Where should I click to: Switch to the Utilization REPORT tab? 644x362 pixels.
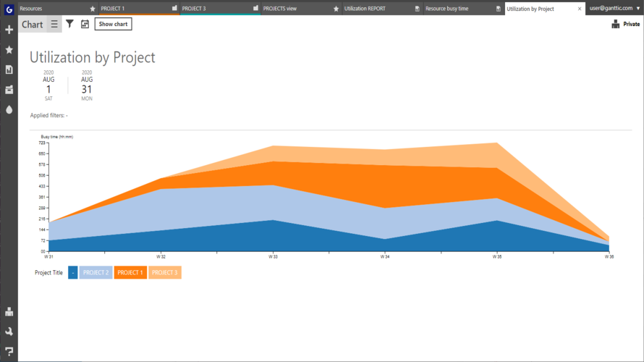[x=382, y=8]
